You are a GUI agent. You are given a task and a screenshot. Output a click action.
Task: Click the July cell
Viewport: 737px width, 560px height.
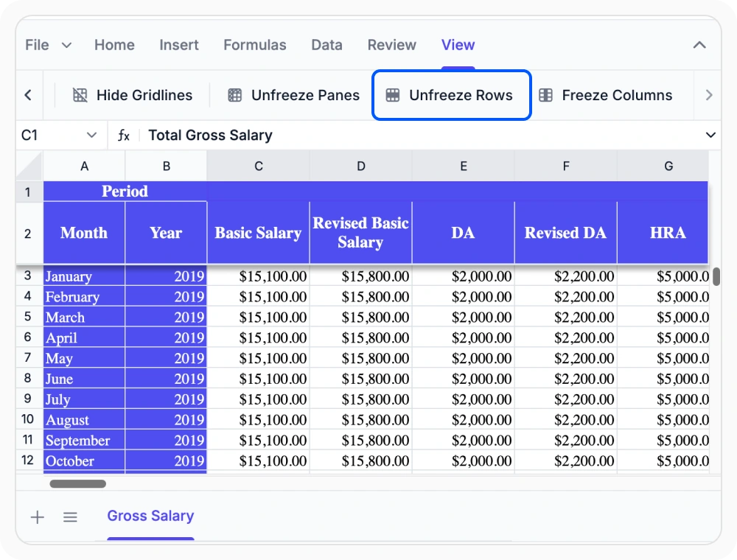pos(84,399)
